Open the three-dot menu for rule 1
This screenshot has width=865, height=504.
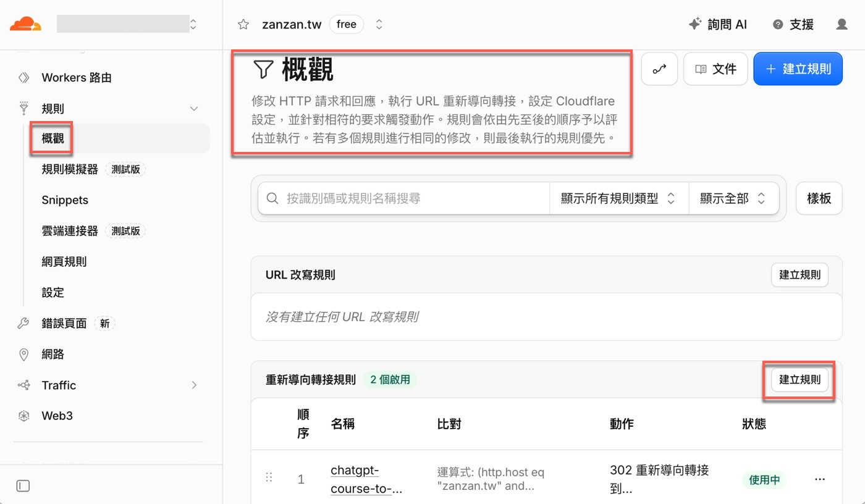point(820,479)
